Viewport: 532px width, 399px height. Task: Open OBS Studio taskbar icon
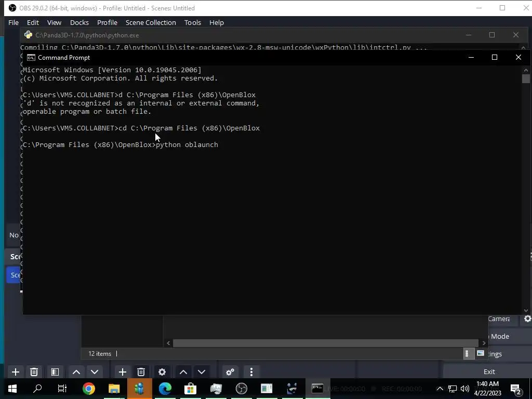(241, 389)
